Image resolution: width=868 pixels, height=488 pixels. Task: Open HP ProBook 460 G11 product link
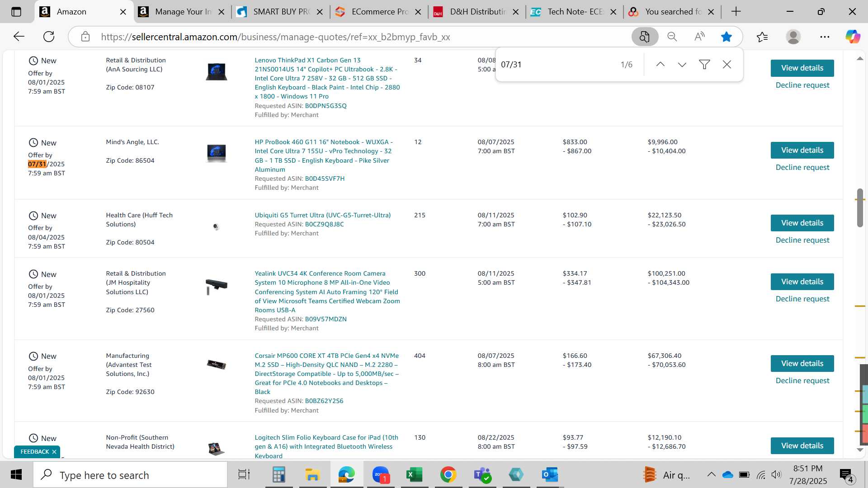[324, 156]
